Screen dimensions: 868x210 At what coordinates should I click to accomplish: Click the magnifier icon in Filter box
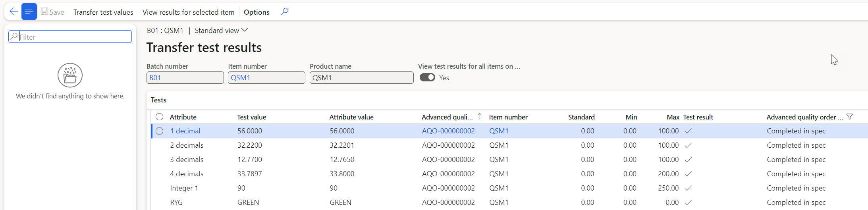[x=14, y=37]
